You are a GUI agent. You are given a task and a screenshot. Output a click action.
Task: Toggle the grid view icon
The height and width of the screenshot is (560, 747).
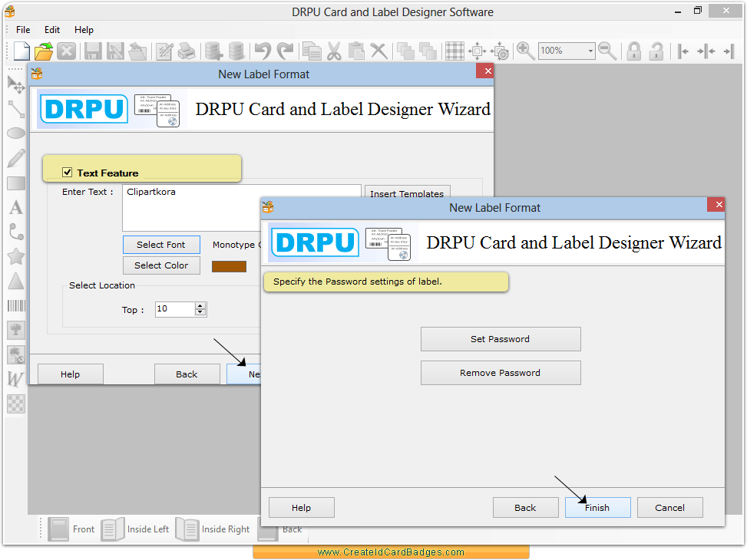tap(454, 51)
